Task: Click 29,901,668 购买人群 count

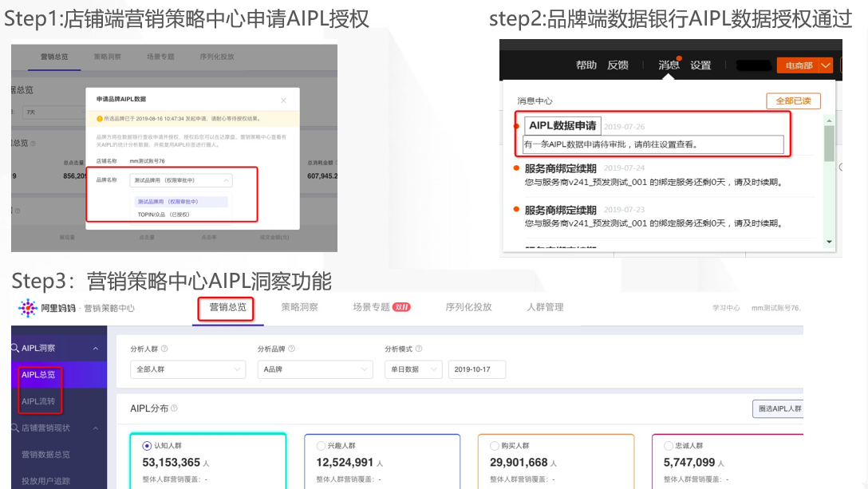Action: coord(519,463)
